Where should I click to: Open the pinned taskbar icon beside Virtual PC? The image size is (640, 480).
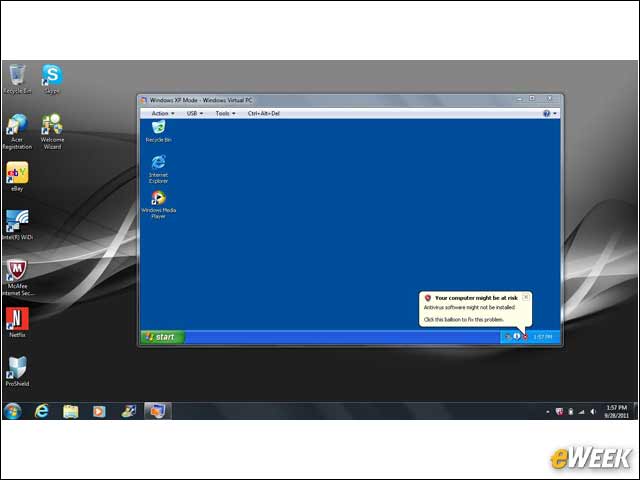click(128, 411)
